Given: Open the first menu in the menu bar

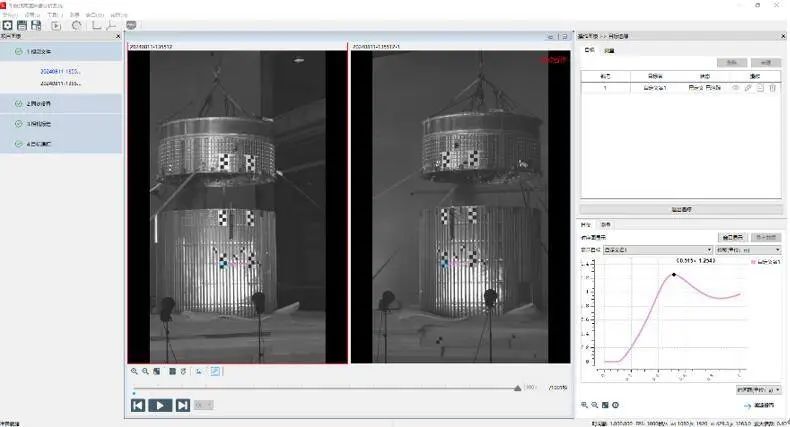Looking at the screenshot, I should pos(10,15).
